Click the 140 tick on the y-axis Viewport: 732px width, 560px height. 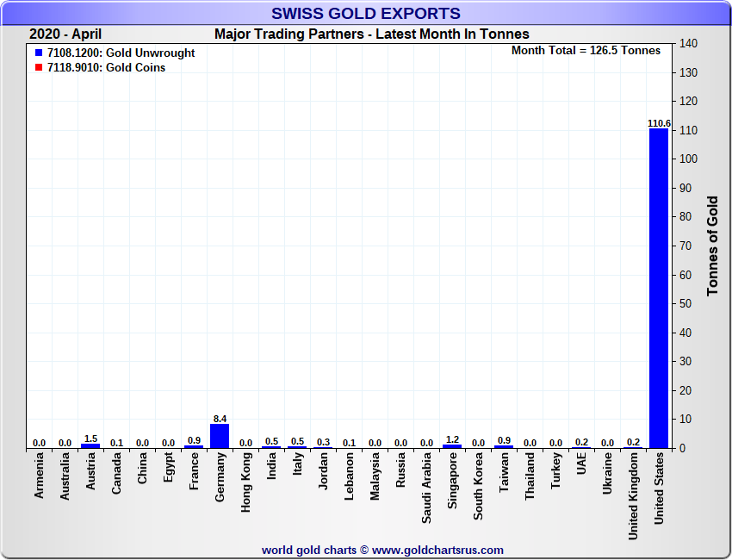(x=688, y=44)
